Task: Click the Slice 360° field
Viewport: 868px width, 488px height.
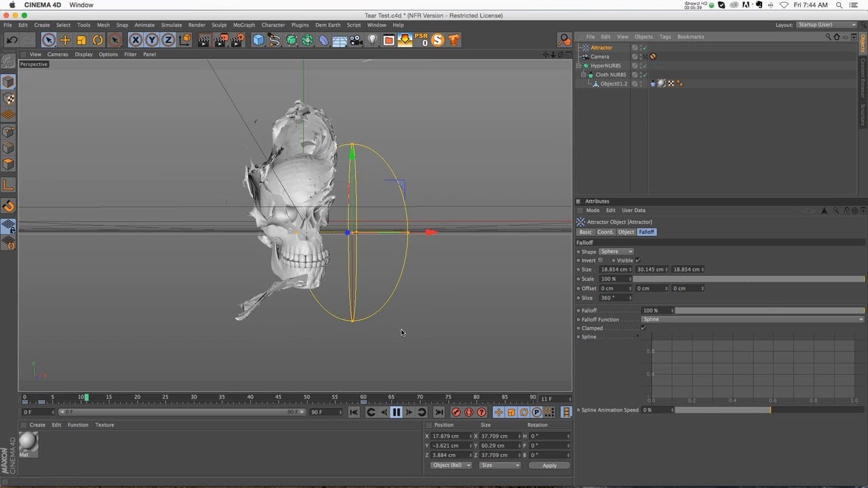Action: click(616, 298)
